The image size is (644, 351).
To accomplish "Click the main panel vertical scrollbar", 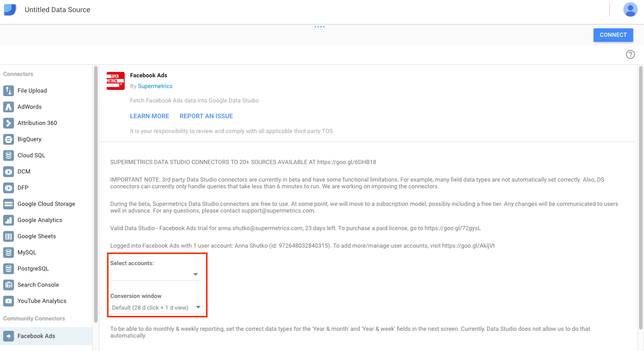I will [641, 198].
